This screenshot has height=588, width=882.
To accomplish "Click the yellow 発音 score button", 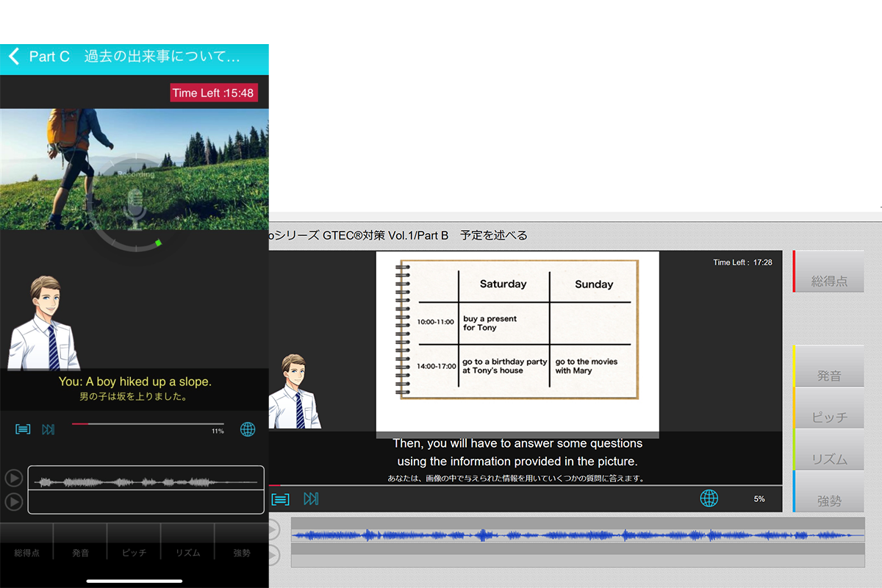I will [x=829, y=366].
